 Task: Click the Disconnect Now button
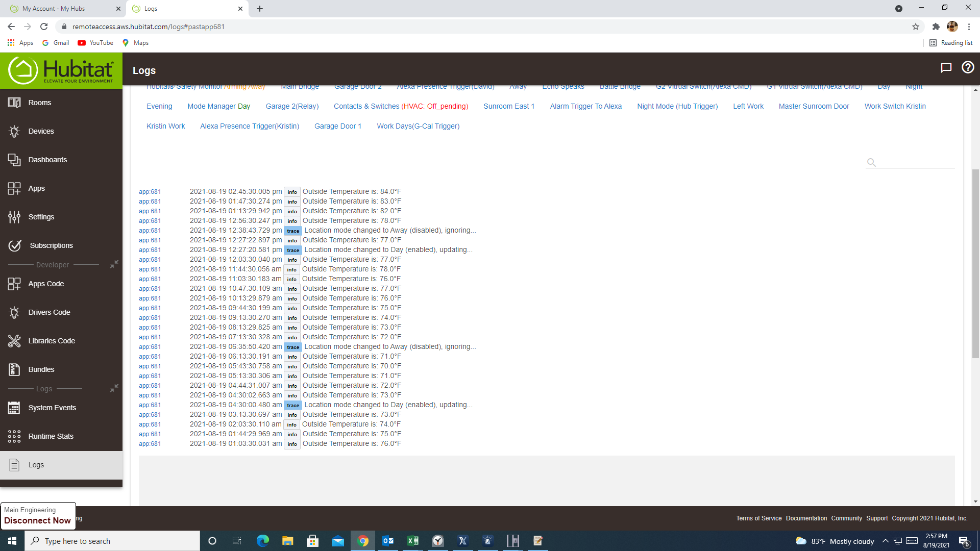click(38, 520)
